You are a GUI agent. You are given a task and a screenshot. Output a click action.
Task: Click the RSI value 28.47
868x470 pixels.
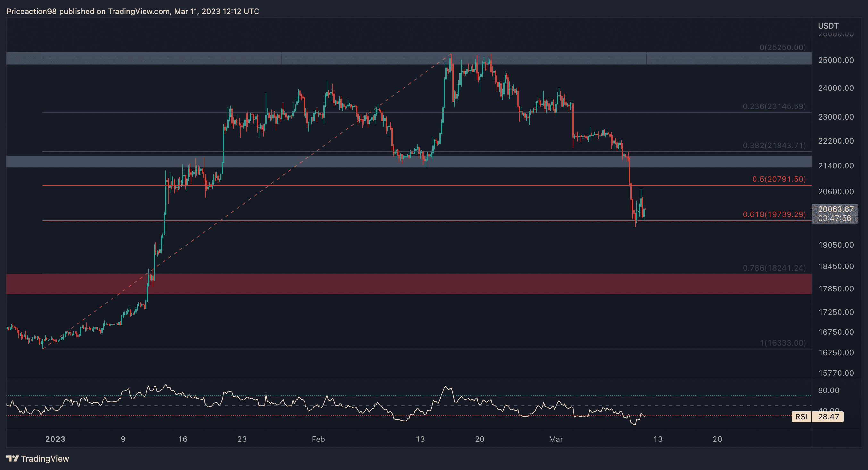point(828,417)
